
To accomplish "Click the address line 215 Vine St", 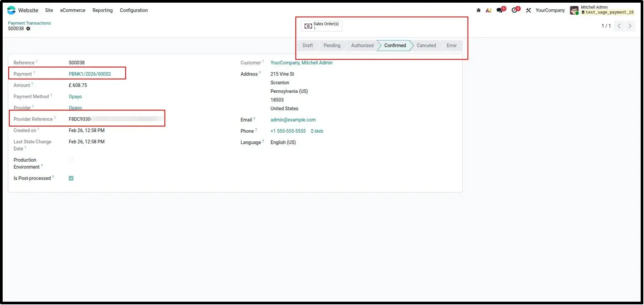I will point(282,74).
